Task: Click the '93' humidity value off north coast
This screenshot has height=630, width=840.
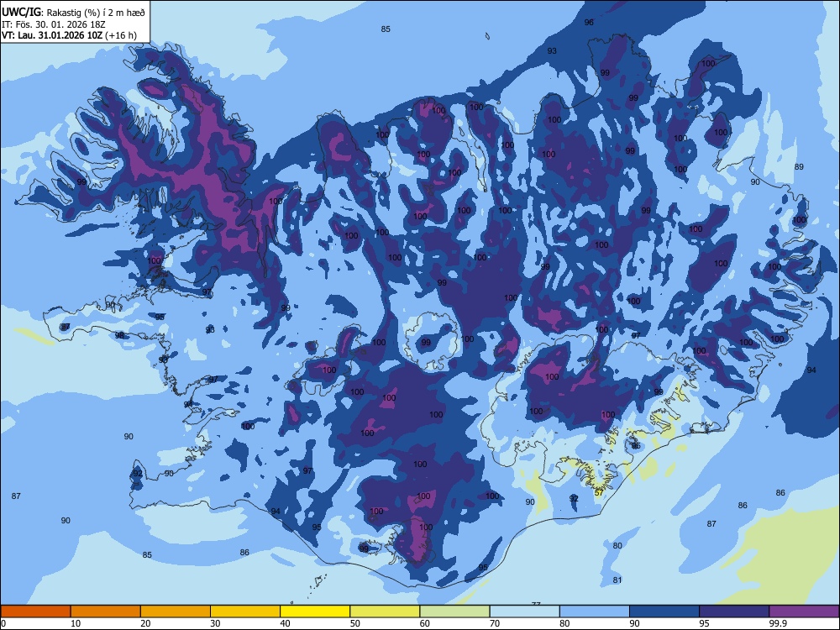Action: (x=552, y=51)
